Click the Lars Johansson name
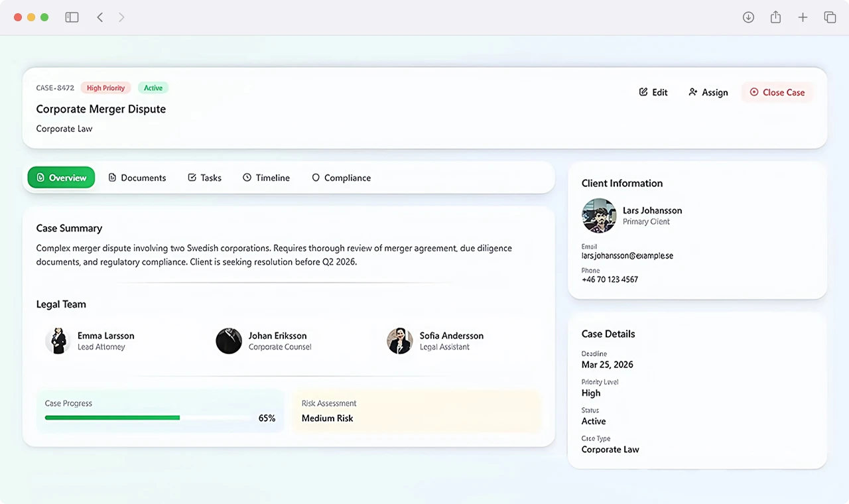This screenshot has width=849, height=504. [x=652, y=210]
